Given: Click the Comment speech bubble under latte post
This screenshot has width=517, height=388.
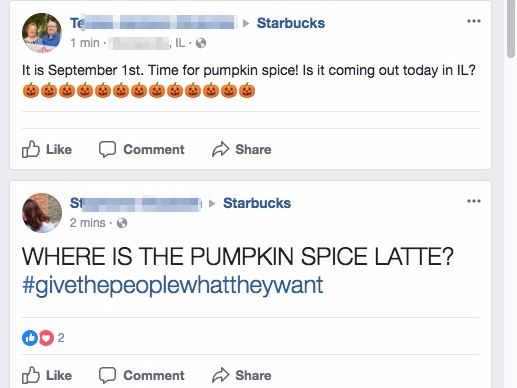Looking at the screenshot, I should [107, 375].
